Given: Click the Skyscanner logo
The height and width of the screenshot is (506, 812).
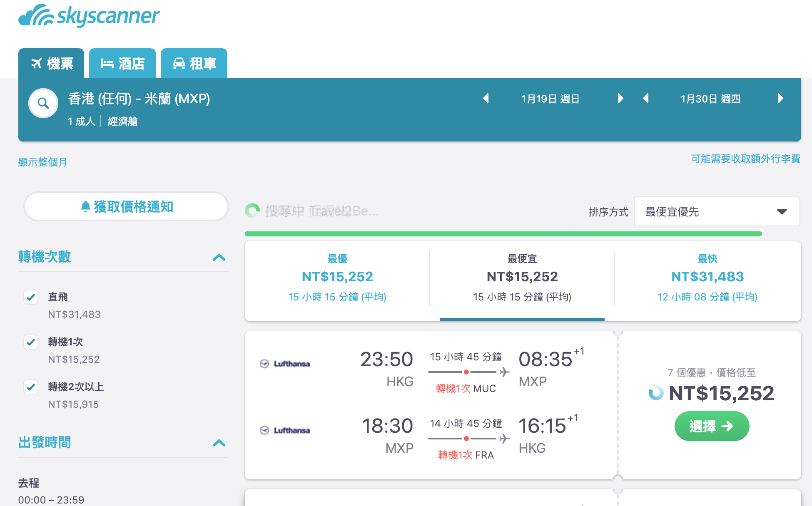Looking at the screenshot, I should click(x=89, y=16).
